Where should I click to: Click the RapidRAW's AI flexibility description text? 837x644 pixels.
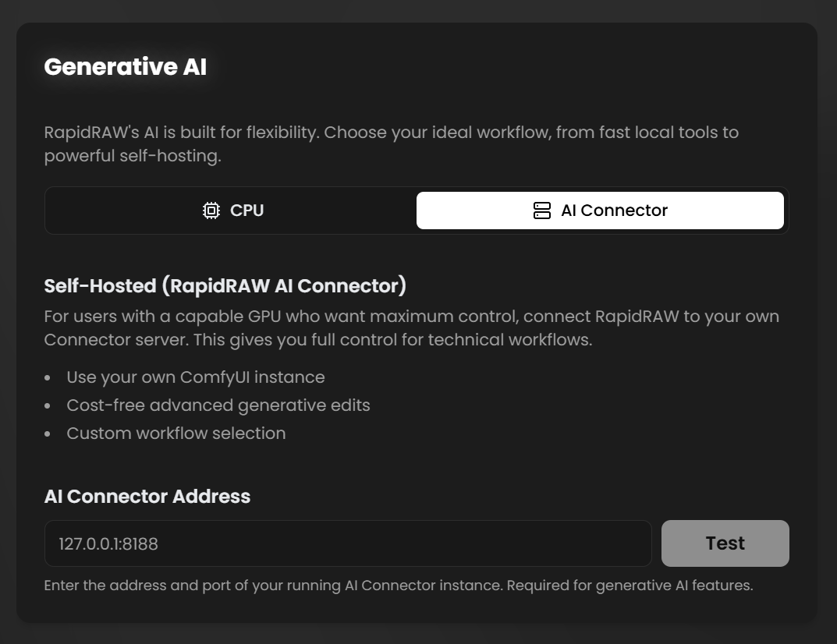click(x=392, y=144)
